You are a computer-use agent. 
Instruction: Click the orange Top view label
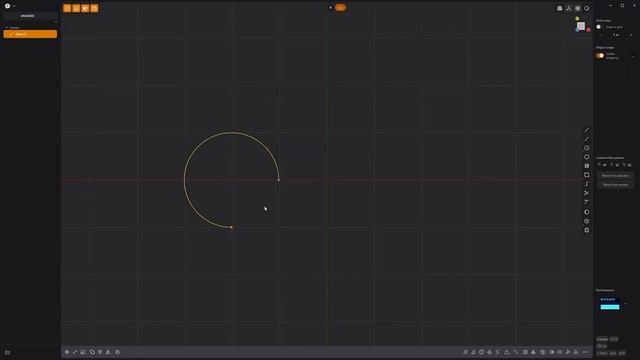tap(340, 7)
